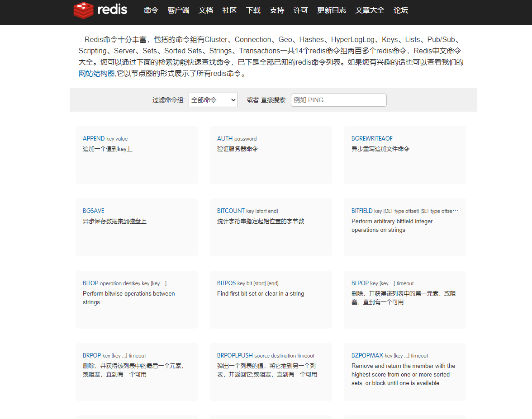This screenshot has width=532, height=419.
Task: Click the BZPOPMAX description starting 'Remove and return'
Action: [x=403, y=374]
